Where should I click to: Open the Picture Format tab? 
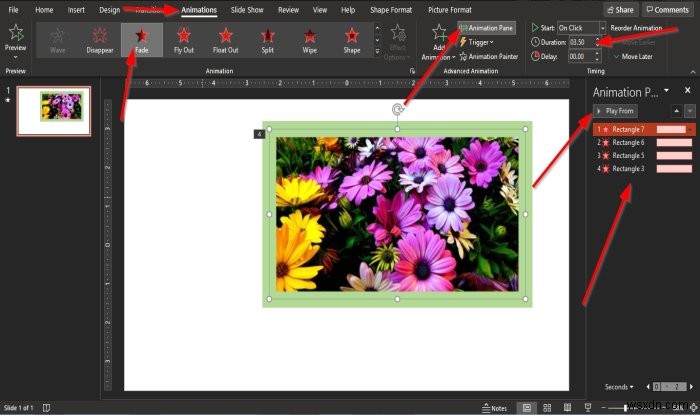[x=450, y=9]
